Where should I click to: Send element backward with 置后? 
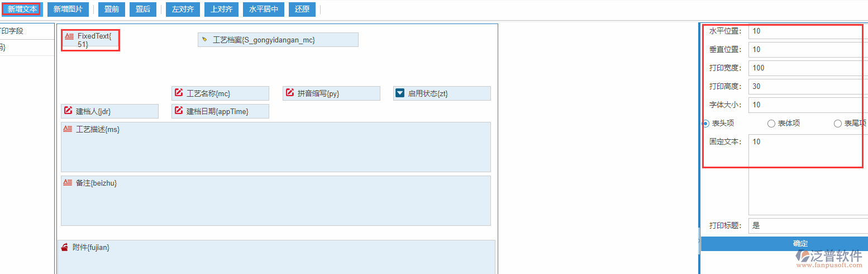pyautogui.click(x=143, y=9)
